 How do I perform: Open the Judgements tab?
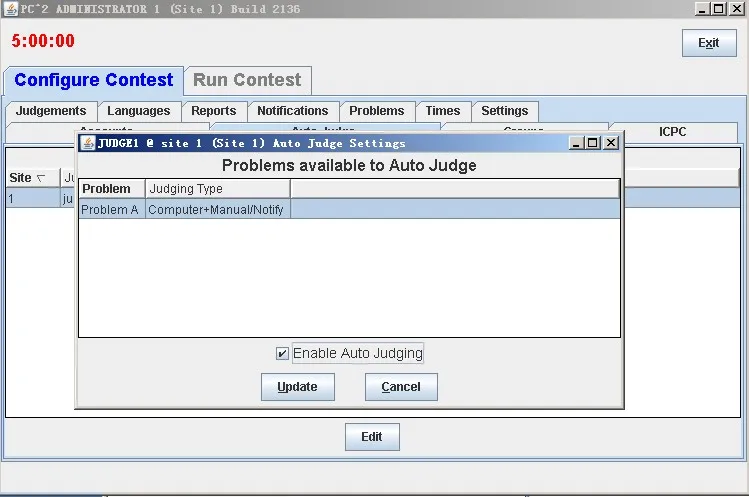pos(51,111)
